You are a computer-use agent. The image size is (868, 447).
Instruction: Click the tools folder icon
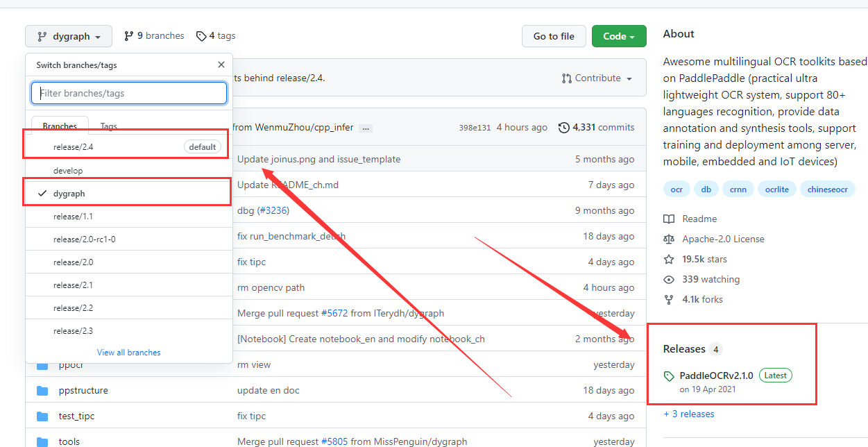pyautogui.click(x=43, y=441)
